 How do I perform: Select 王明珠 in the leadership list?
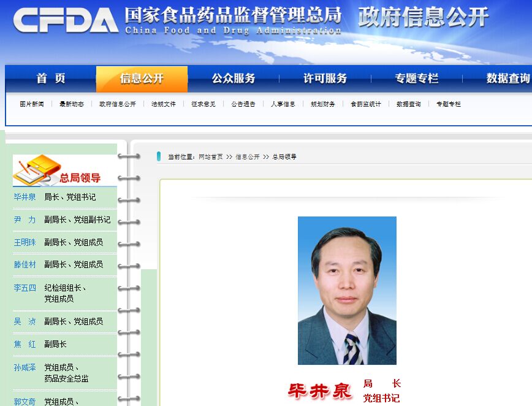pos(25,242)
